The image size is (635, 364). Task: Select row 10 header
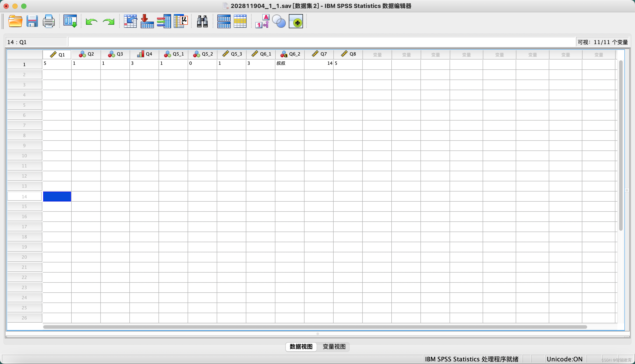point(24,156)
